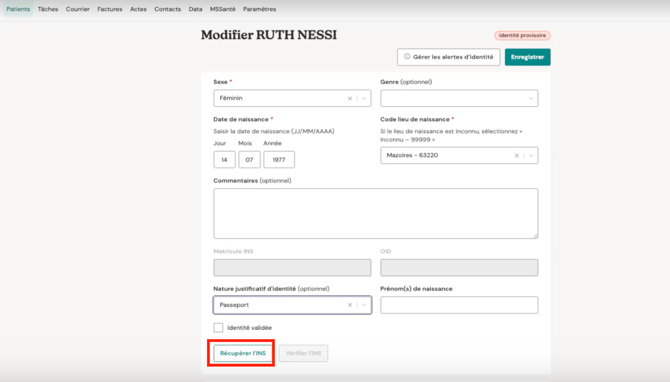Viewport: 670px width, 382px height.
Task: Clear the Code lieu de naissance value
Action: coord(517,156)
